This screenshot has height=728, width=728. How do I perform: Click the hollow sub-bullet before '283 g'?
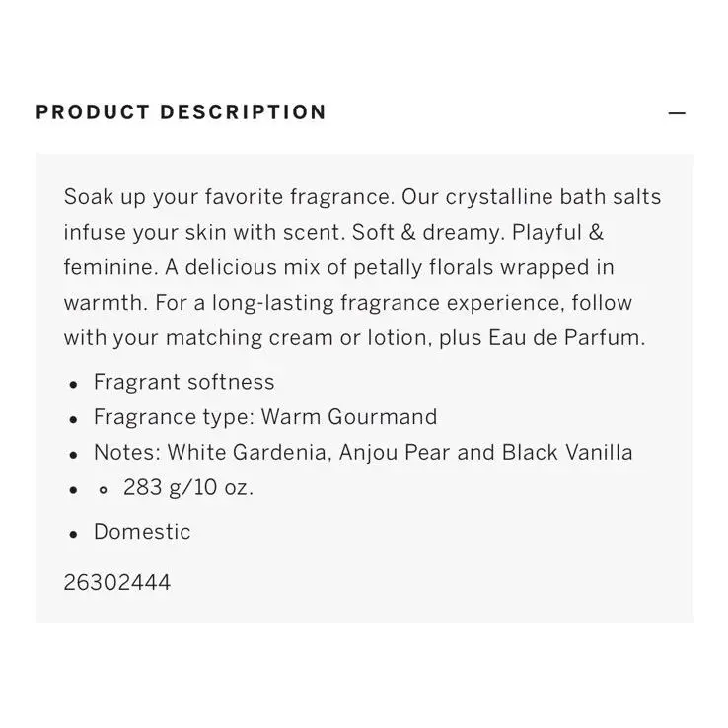pos(103,490)
